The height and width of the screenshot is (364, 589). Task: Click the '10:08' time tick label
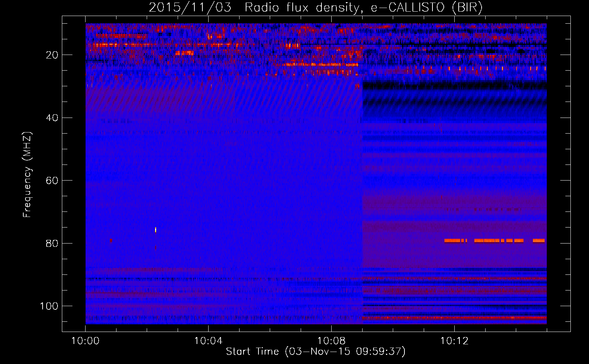pyautogui.click(x=331, y=341)
